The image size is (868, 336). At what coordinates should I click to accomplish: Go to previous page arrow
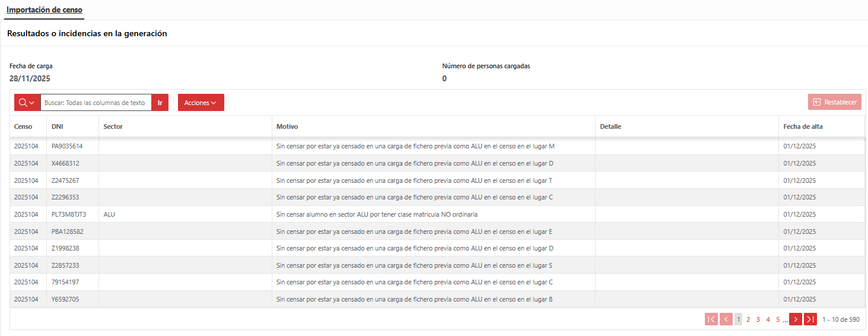click(x=726, y=319)
